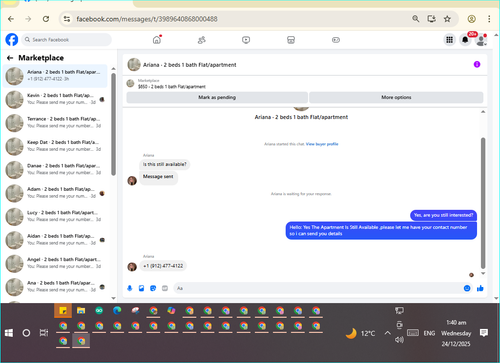
Task: Choose a sticker icon
Action: [153, 288]
